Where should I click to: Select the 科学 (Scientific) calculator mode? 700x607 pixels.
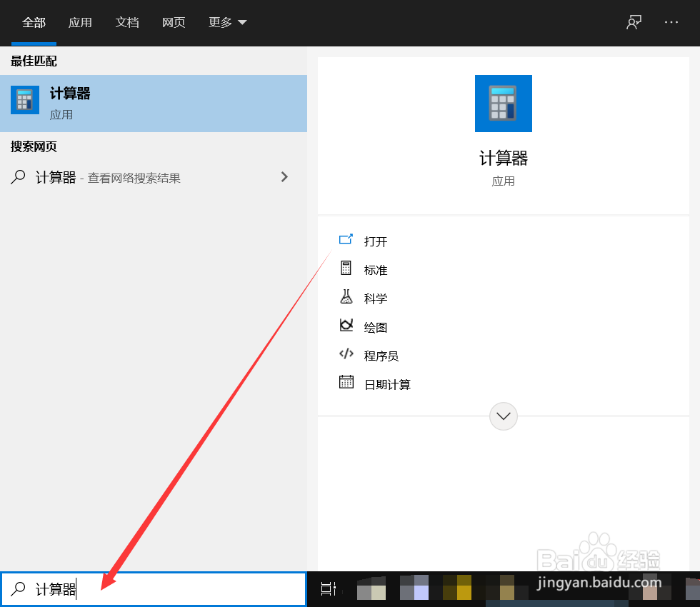pyautogui.click(x=376, y=299)
